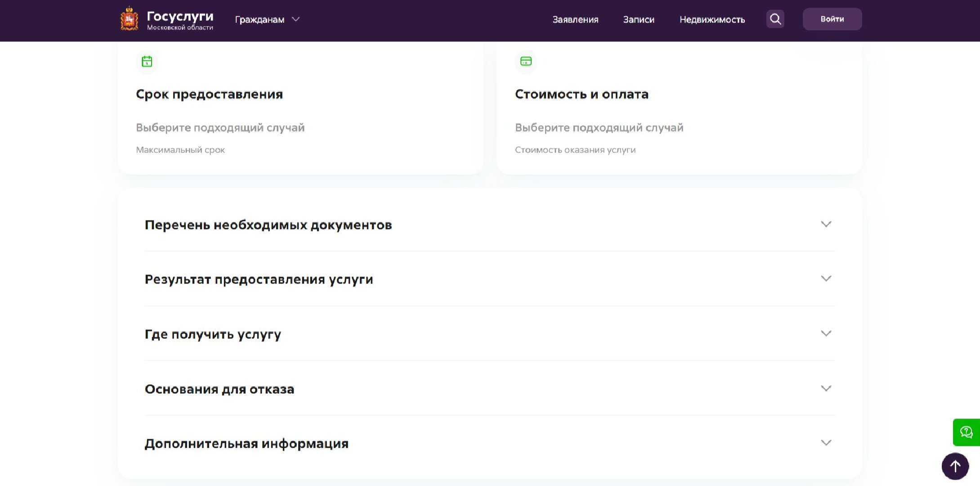Viewport: 980px width, 486px height.
Task: Go to the Записи menu item
Action: click(638, 19)
